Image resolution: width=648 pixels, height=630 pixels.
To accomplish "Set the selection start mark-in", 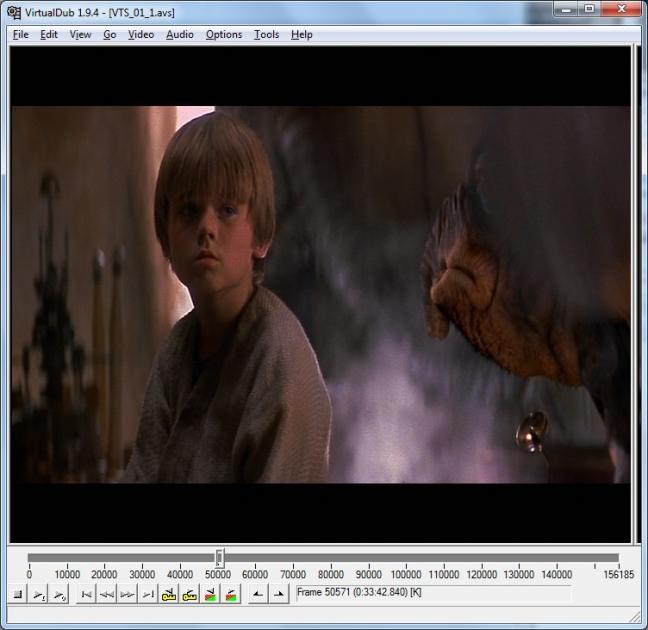I will click(x=258, y=594).
